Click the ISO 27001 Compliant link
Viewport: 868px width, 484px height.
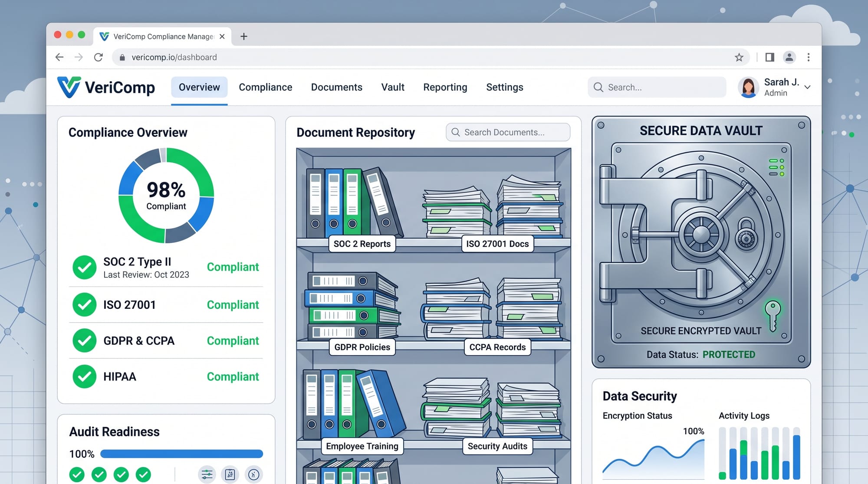233,305
